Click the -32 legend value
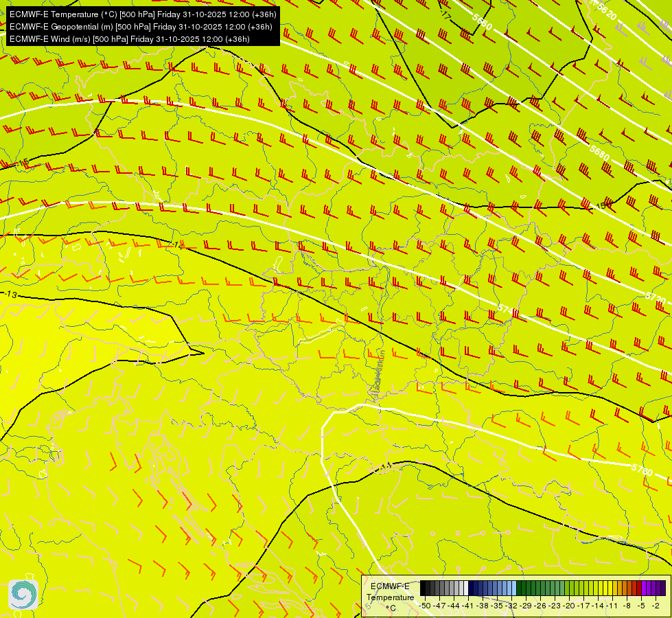Screen dimensions: 672x618 (x=511, y=606)
